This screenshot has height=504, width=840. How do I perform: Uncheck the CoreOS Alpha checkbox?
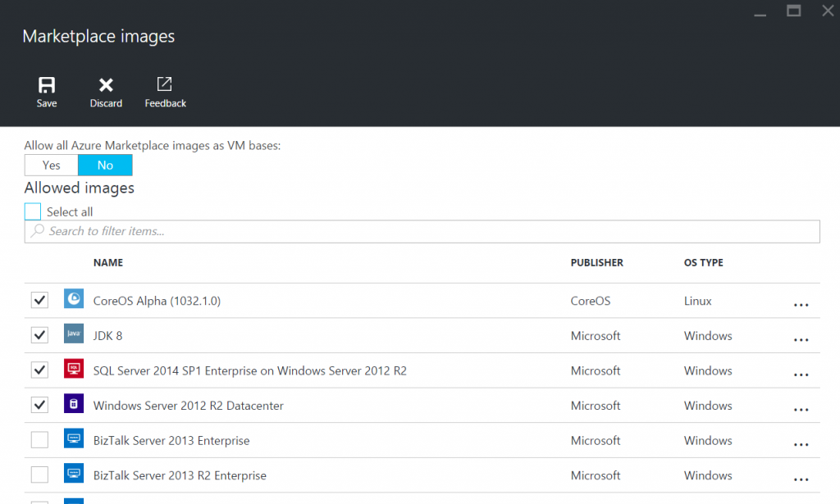pos(39,301)
